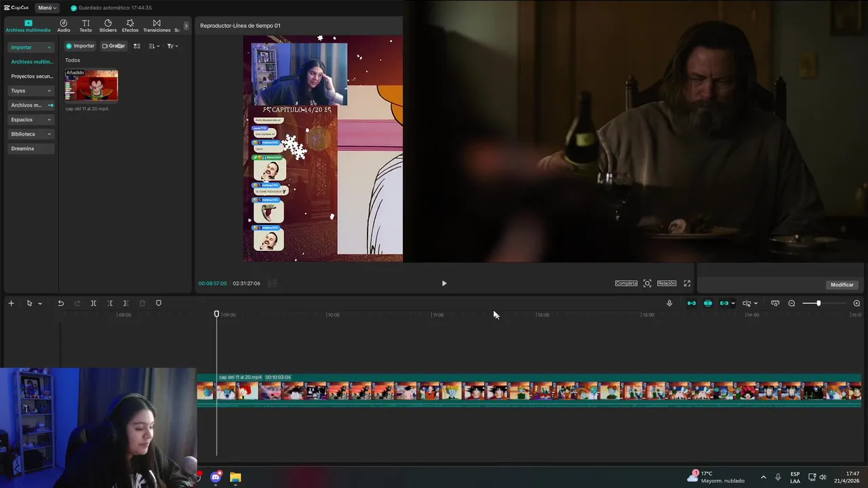Zoom in the timeline with plus icon

coord(856,303)
